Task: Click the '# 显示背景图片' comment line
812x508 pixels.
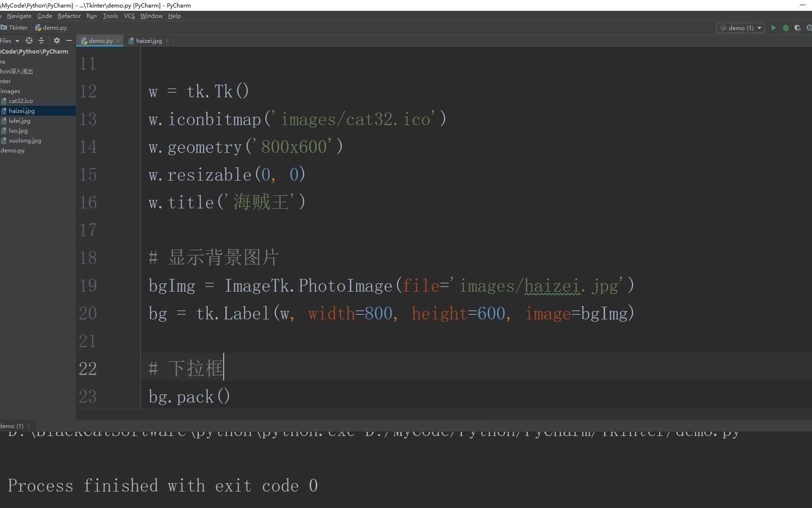Action: click(214, 258)
